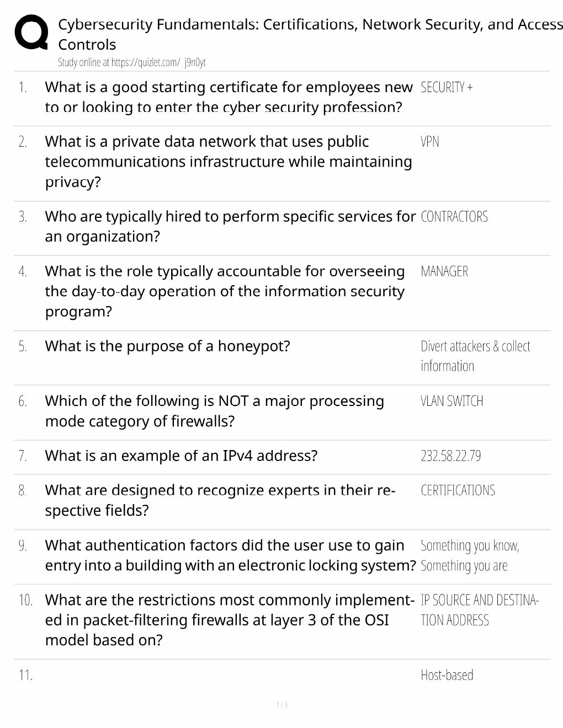Screen dimensions: 563x728
Task: Click the page number 1 / 3 indicator
Action: pyautogui.click(x=281, y=705)
